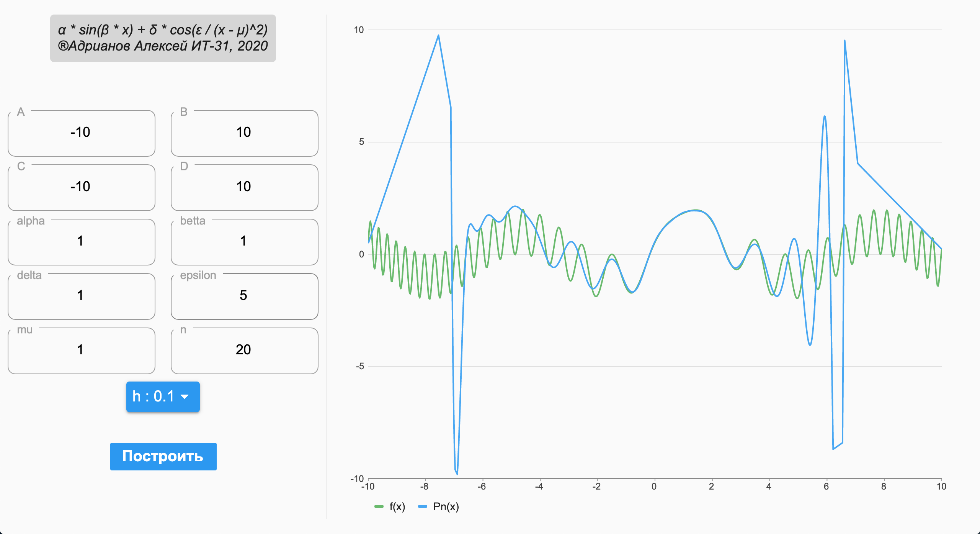This screenshot has width=980, height=534.
Task: Select the betta input box
Action: [244, 241]
